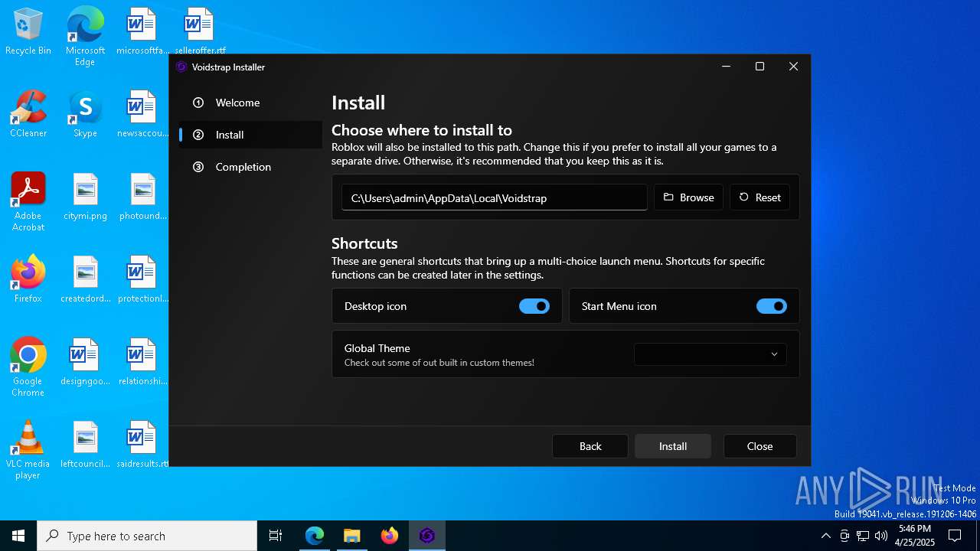The image size is (980, 551).
Task: Turn off the Start Menu icon toggle
Action: click(771, 306)
